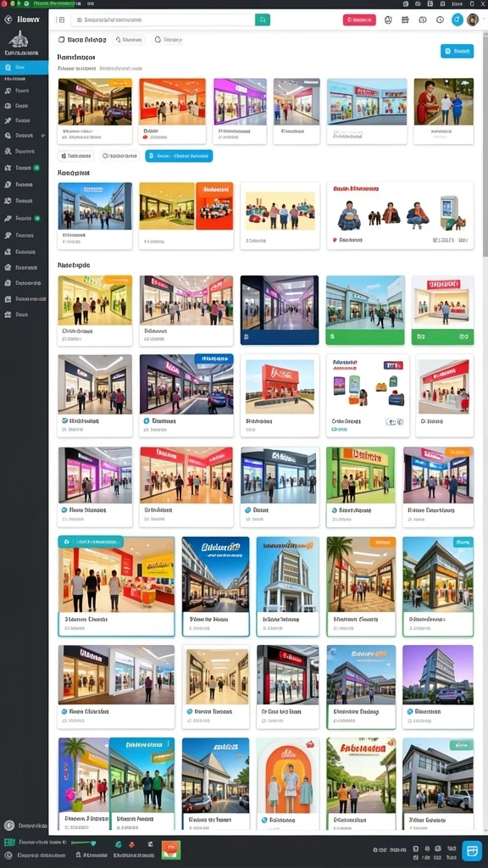Click the blue button at content top right
Screen dimensions: 488x868
[457, 51]
